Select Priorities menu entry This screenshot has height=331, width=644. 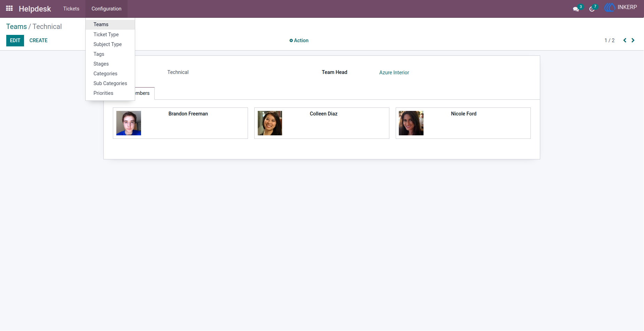110,93
